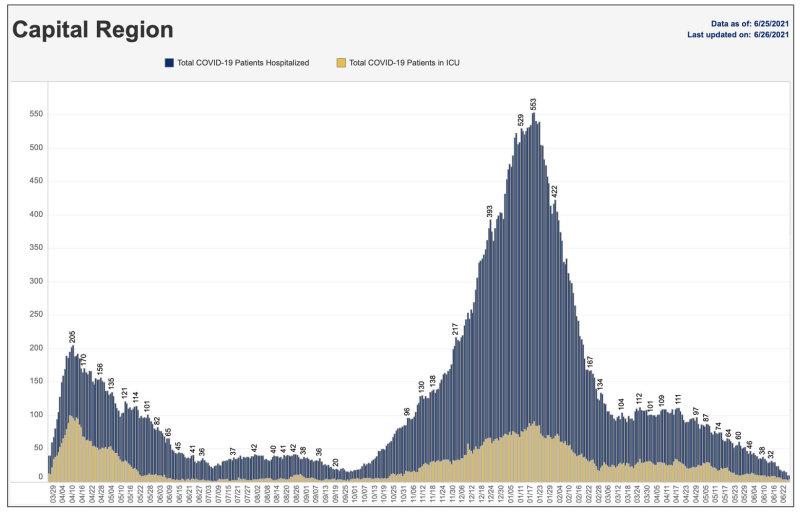Toggle 'Total COVID-19 Patients in ICU' legend label
Image resolution: width=800 pixels, height=513 pixels.
pyautogui.click(x=404, y=63)
